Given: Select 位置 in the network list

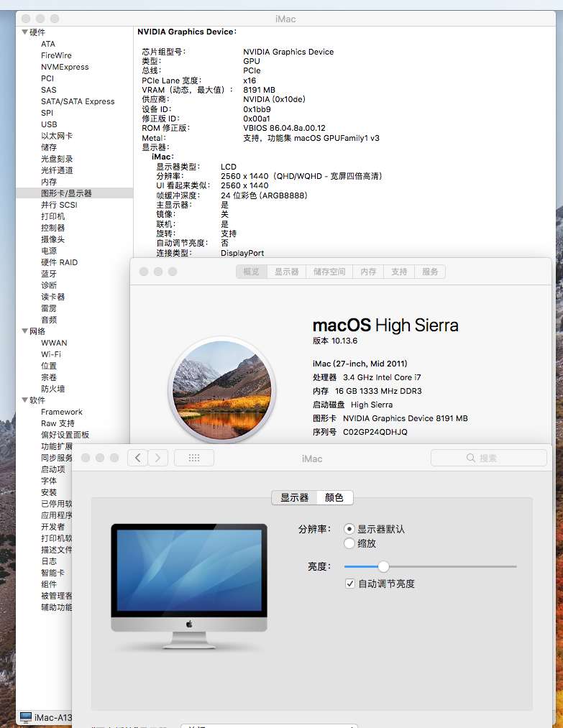Looking at the screenshot, I should coord(49,366).
